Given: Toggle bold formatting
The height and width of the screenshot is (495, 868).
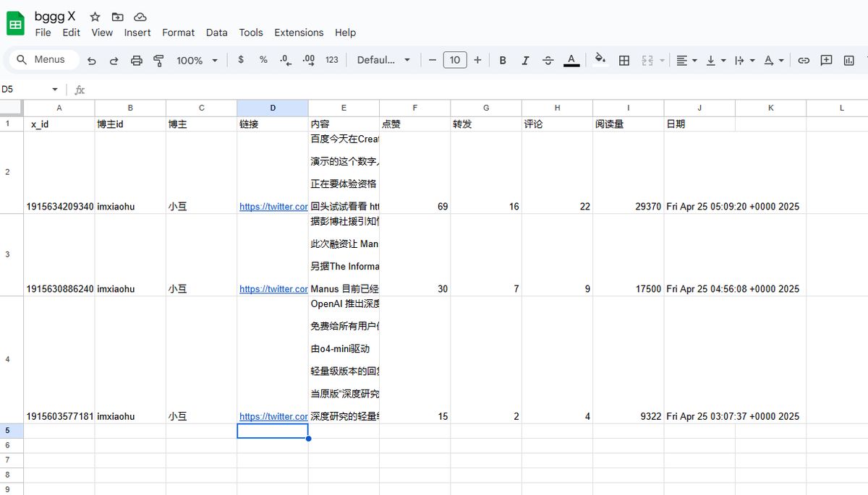Looking at the screenshot, I should pyautogui.click(x=503, y=60).
